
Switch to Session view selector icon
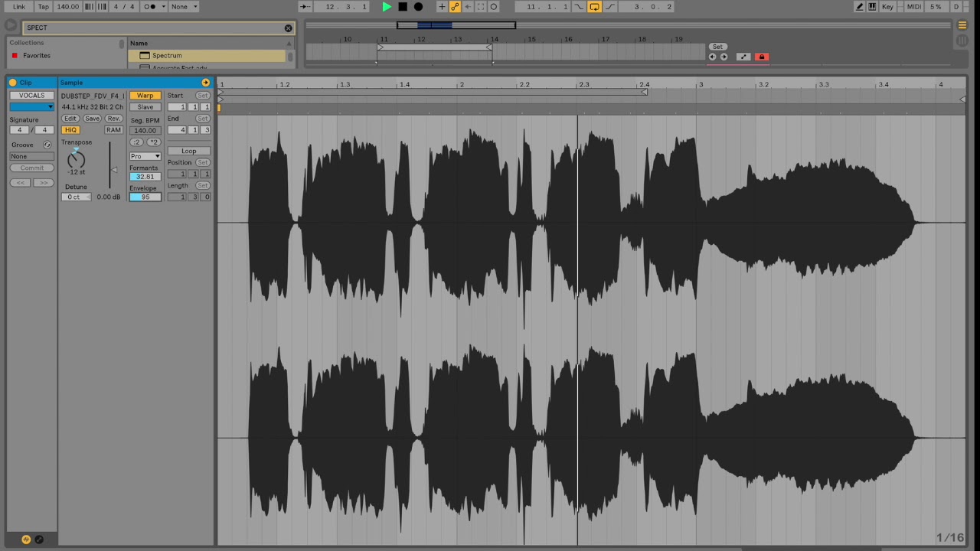tap(962, 41)
